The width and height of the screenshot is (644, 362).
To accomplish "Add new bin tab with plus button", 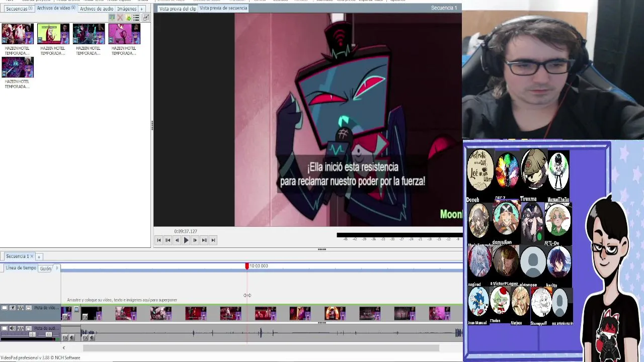I will (141, 9).
